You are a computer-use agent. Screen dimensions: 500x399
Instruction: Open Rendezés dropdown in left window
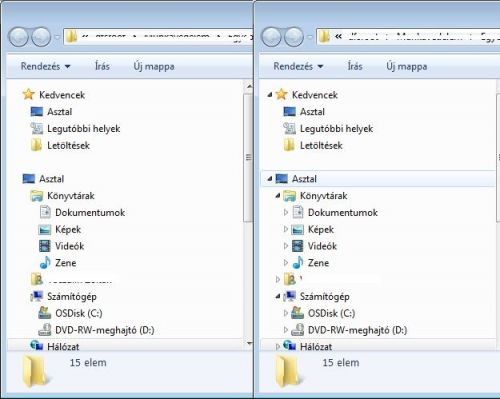click(x=46, y=66)
